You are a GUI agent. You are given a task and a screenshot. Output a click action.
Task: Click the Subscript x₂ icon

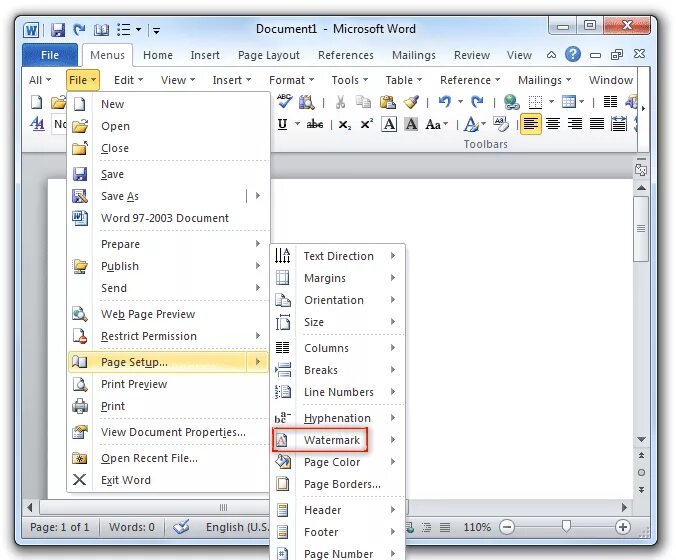click(x=344, y=125)
